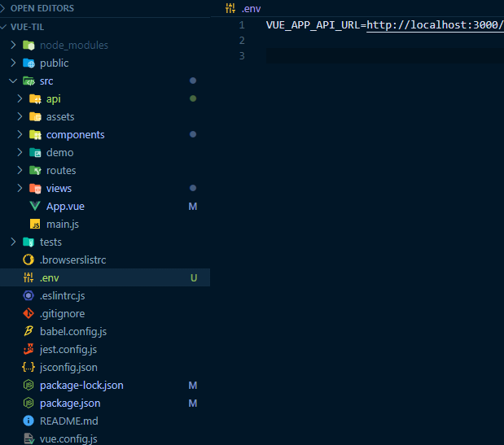
Task: Click the tests folder icon
Action: pyautogui.click(x=28, y=242)
